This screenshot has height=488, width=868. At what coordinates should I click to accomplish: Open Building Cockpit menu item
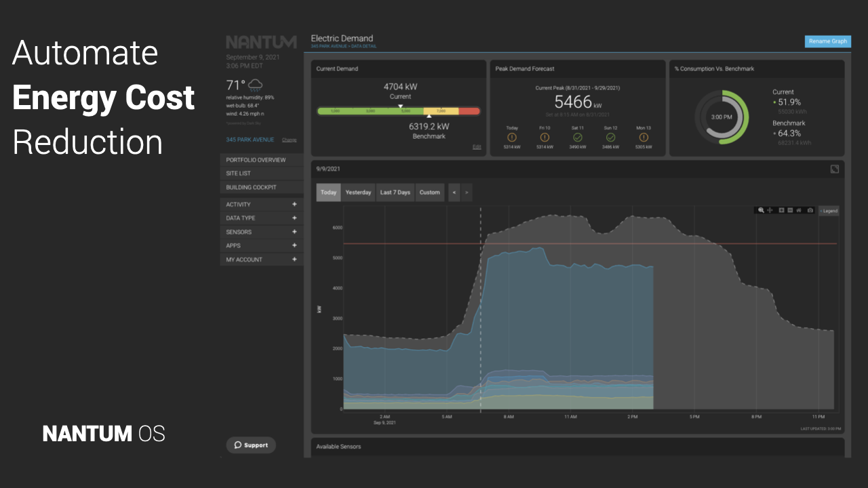coord(262,187)
